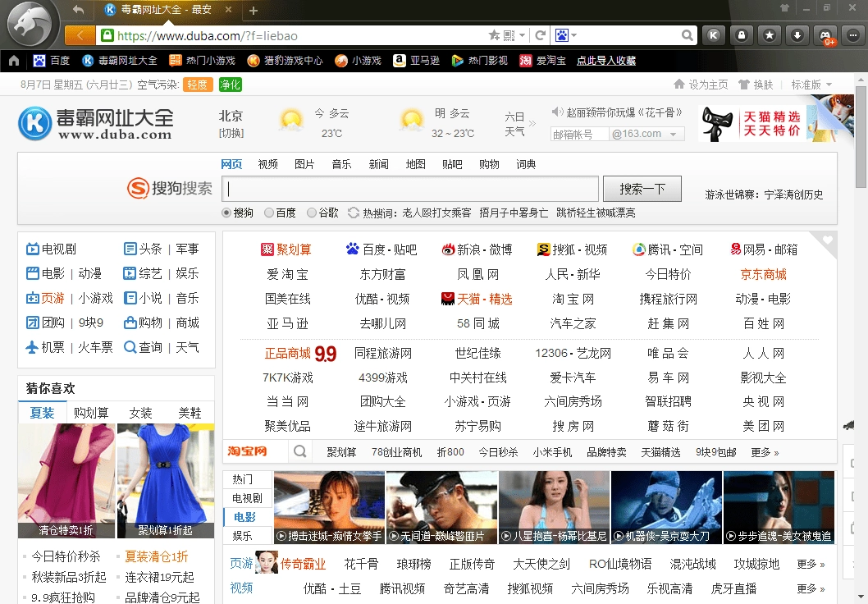Viewport: 868px width, 604px height.
Task: Reload the page with refresh icon
Action: (541, 35)
